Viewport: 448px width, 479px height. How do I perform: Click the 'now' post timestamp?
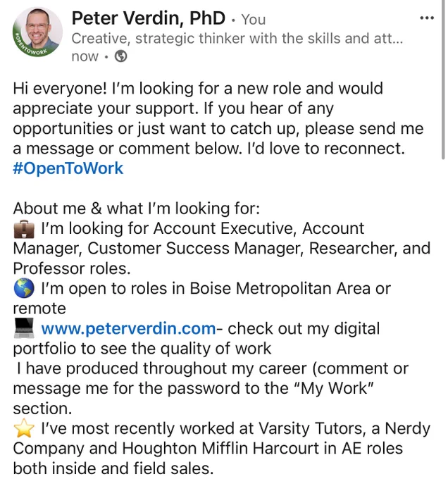85,56
